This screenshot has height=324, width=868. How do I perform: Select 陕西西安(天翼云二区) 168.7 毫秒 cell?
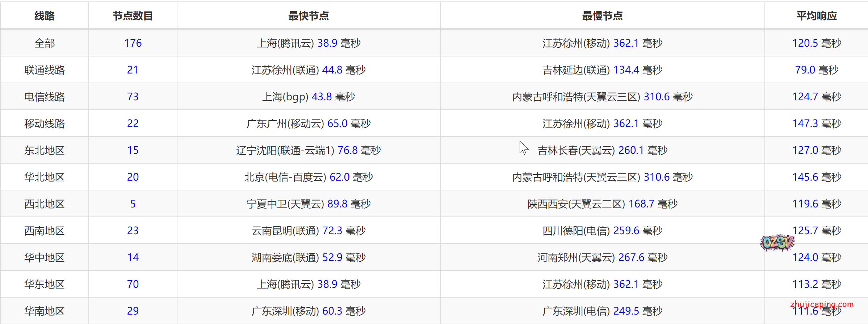602,204
